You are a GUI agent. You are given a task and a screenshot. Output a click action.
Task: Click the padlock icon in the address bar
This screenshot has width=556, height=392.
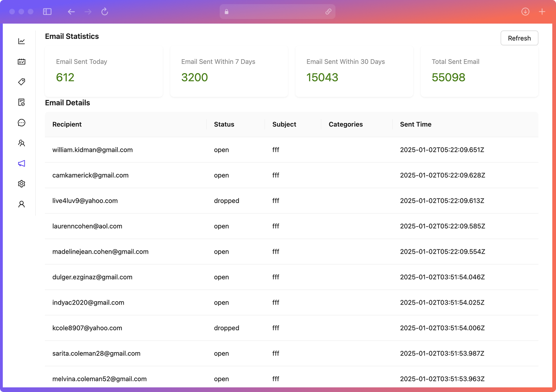click(227, 12)
